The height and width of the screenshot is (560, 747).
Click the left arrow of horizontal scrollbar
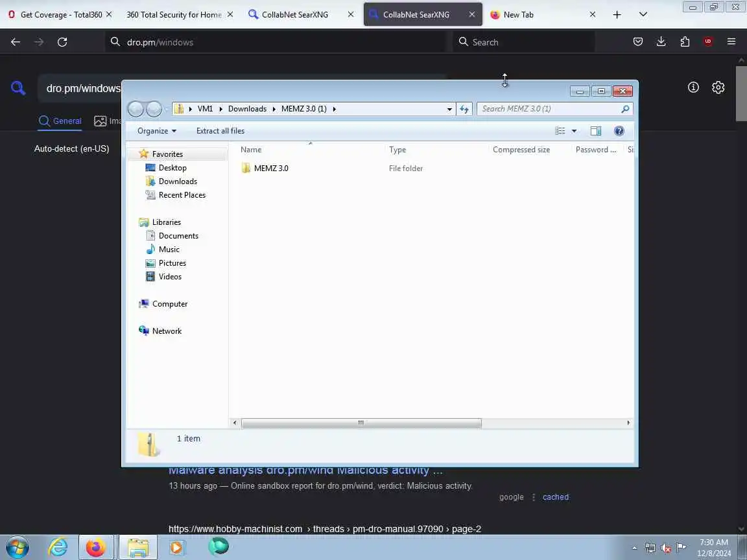234,423
